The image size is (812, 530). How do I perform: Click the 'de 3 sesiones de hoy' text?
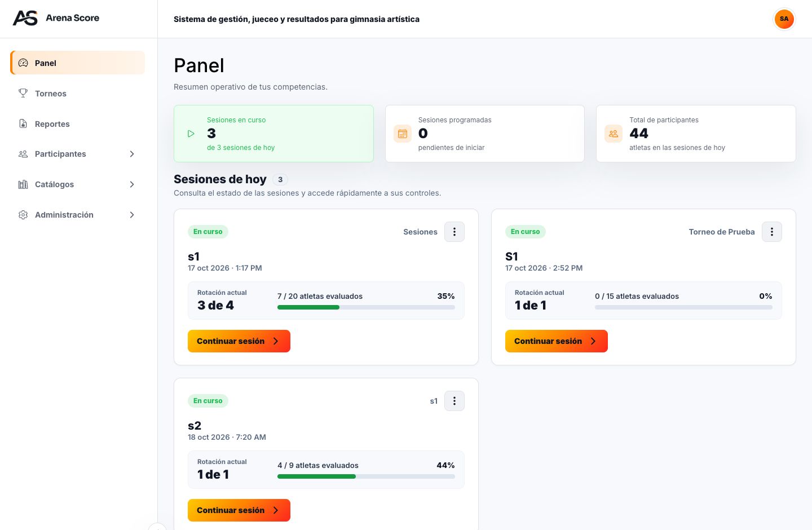pos(241,148)
